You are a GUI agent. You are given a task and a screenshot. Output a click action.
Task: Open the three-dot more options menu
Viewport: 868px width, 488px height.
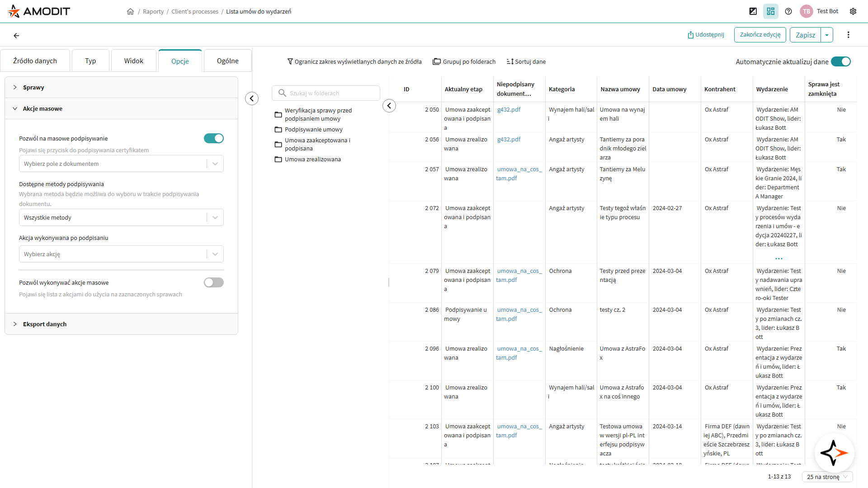(848, 35)
